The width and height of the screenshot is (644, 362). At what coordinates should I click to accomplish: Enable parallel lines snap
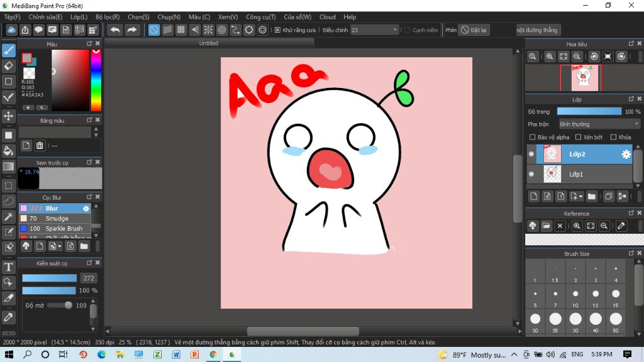167,30
